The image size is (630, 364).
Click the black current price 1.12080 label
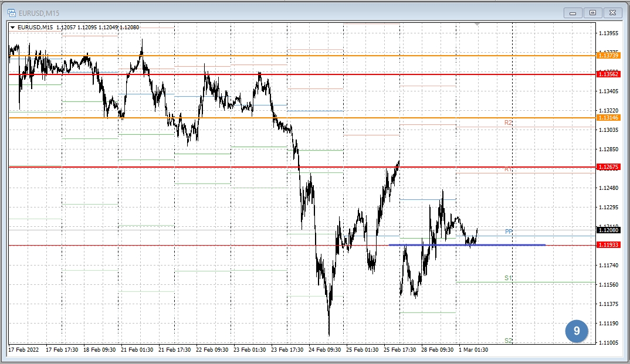point(608,230)
